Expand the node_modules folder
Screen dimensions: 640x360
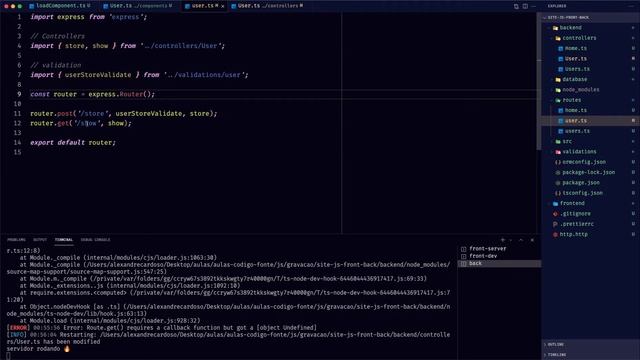(591, 90)
